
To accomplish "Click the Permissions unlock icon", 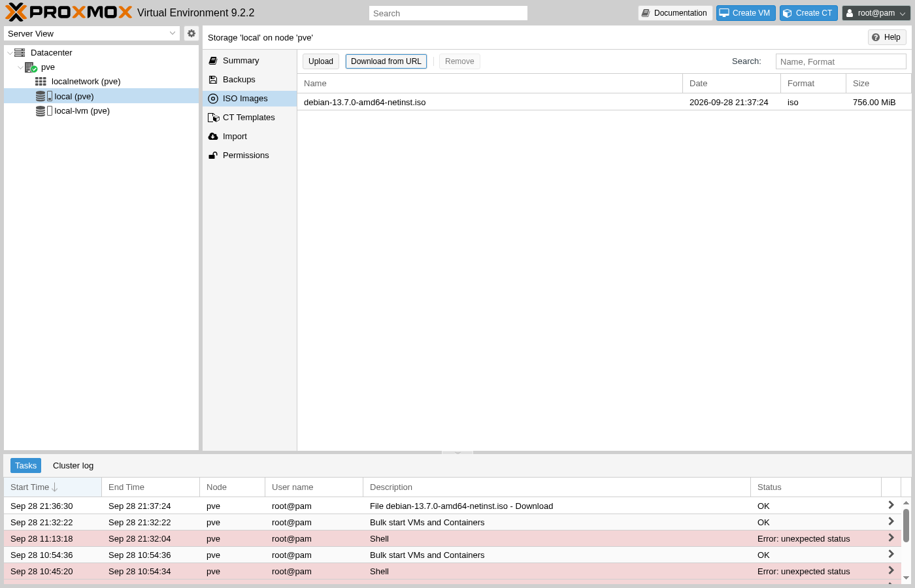I will point(213,155).
